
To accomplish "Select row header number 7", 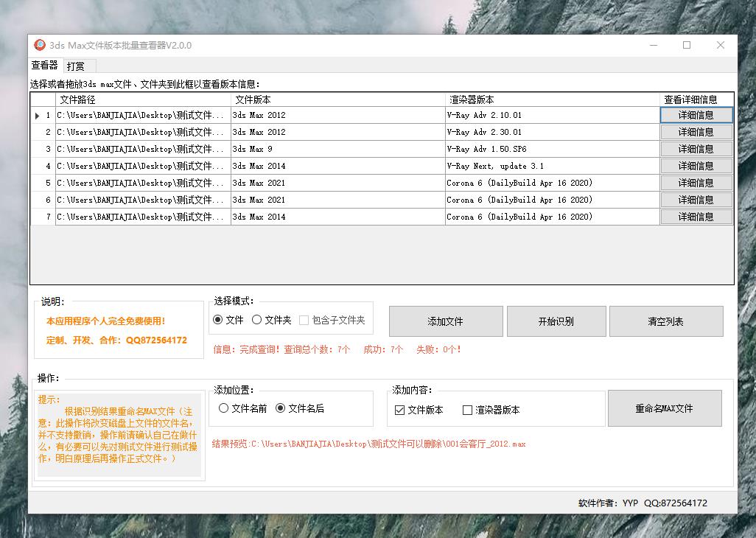I will point(43,217).
